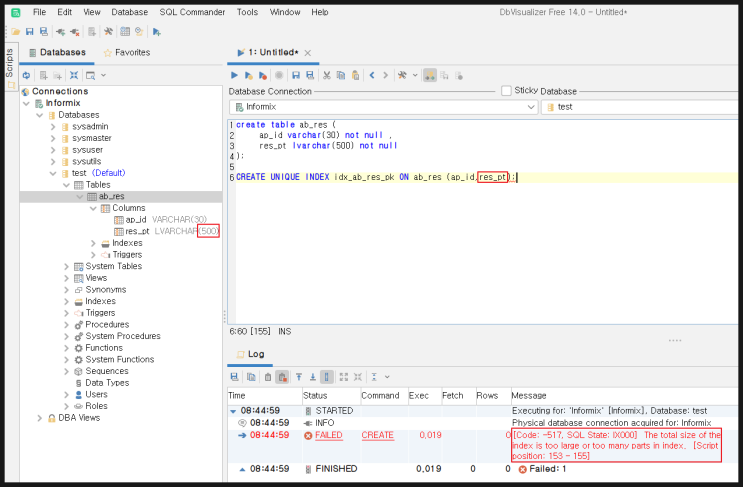Viewport: 743px width, 487px height.
Task: Open the wrench tool dropdown arrow in editor toolbar
Action: [x=415, y=75]
